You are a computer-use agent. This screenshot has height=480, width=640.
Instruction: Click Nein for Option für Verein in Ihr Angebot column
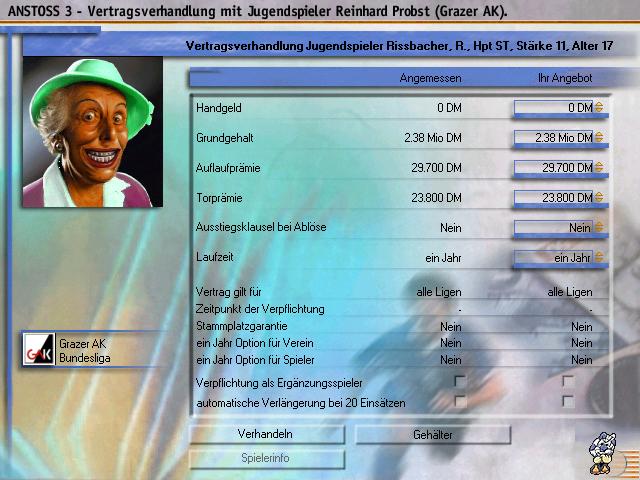(582, 343)
